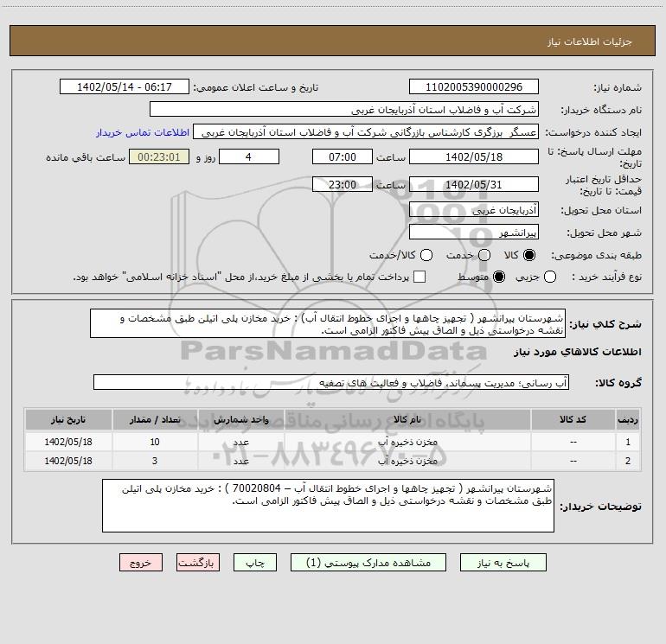666x644 pixels.
Task: Click the ایجاد کننده درخواست field
Action: pos(366,132)
